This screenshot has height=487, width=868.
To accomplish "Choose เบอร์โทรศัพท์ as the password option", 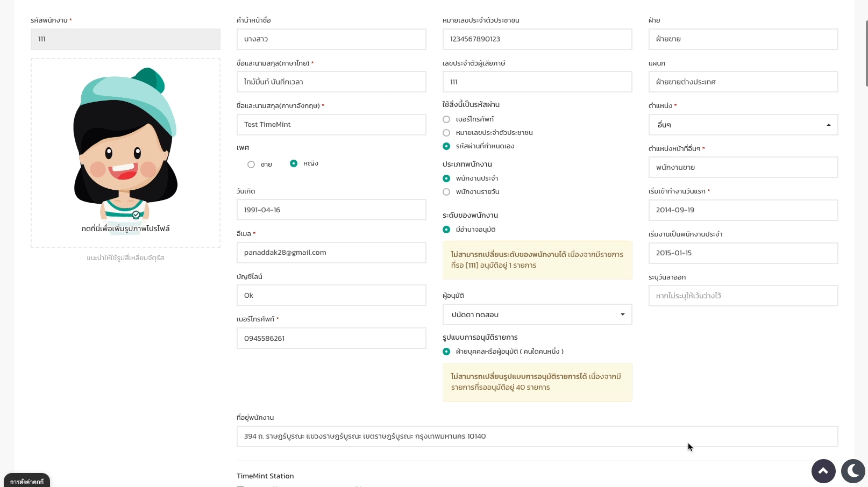I will tap(446, 119).
